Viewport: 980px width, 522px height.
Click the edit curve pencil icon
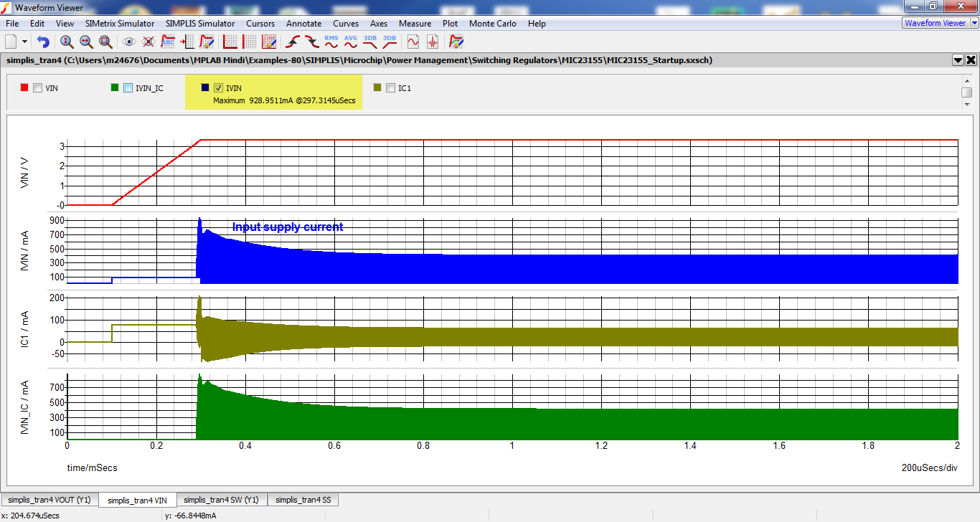[207, 42]
